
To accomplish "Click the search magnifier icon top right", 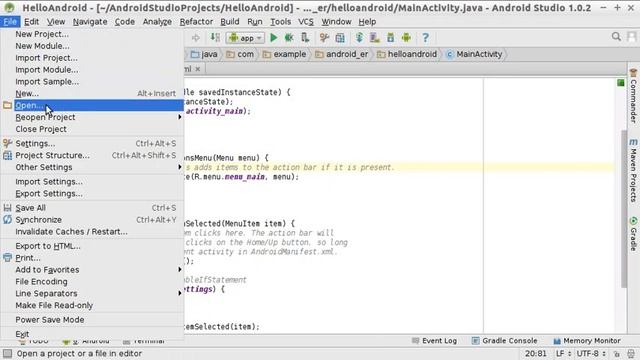I will point(616,37).
